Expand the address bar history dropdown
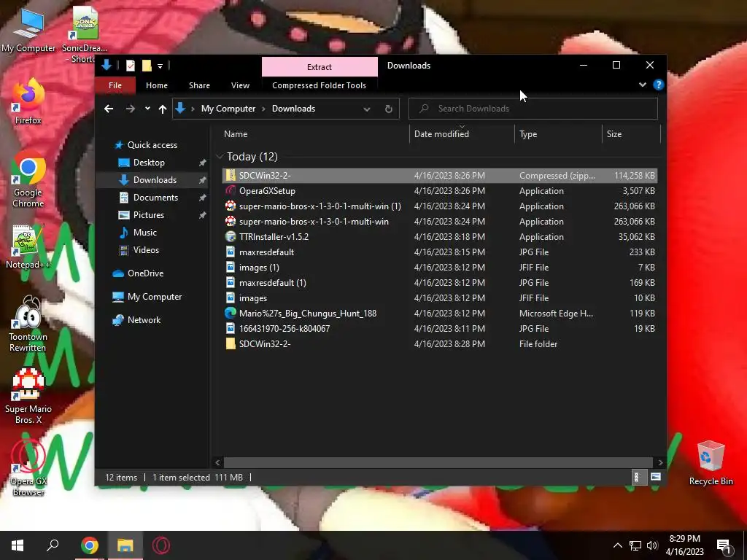Image resolution: width=747 pixels, height=560 pixels. click(x=367, y=109)
